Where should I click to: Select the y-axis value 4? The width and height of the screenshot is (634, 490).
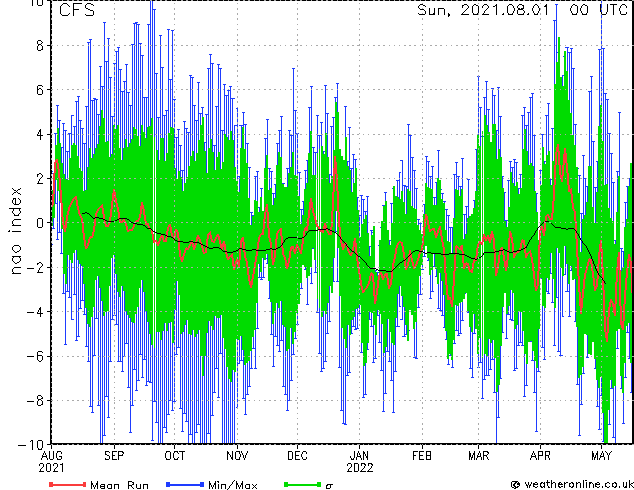[40, 134]
